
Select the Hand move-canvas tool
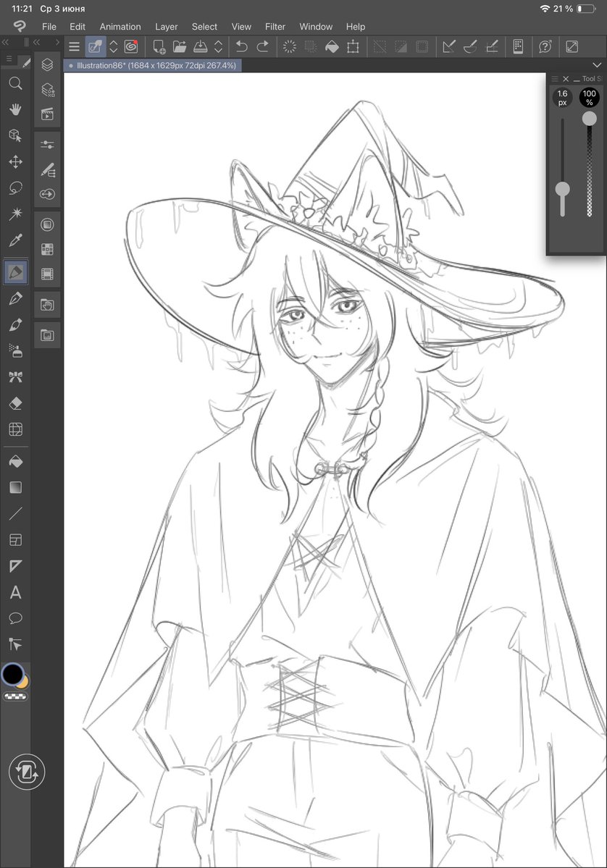click(15, 109)
